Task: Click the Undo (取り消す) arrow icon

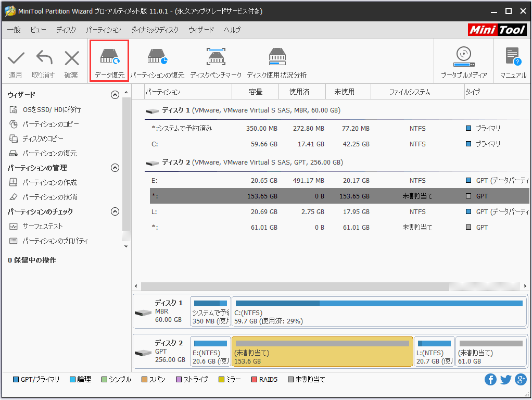Action: coord(44,57)
